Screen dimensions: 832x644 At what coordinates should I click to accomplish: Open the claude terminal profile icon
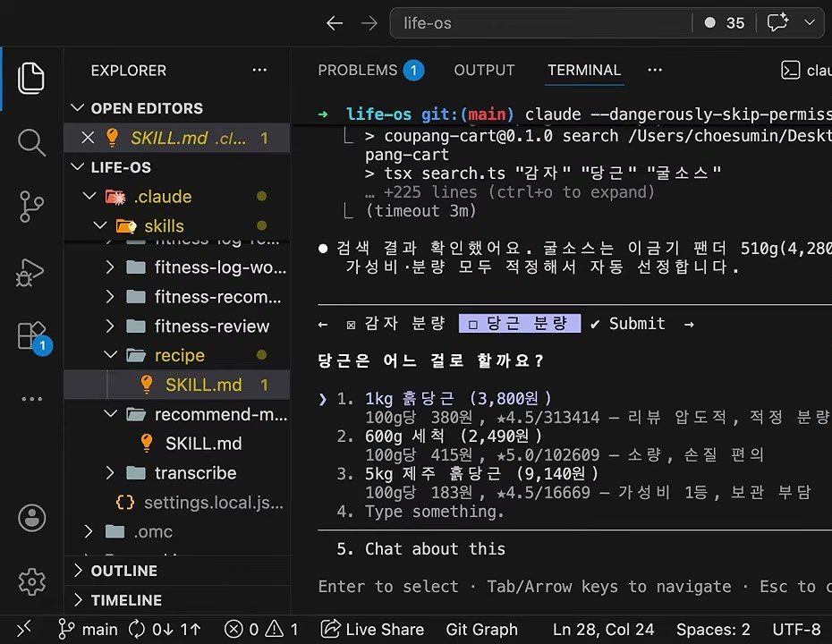click(x=791, y=70)
